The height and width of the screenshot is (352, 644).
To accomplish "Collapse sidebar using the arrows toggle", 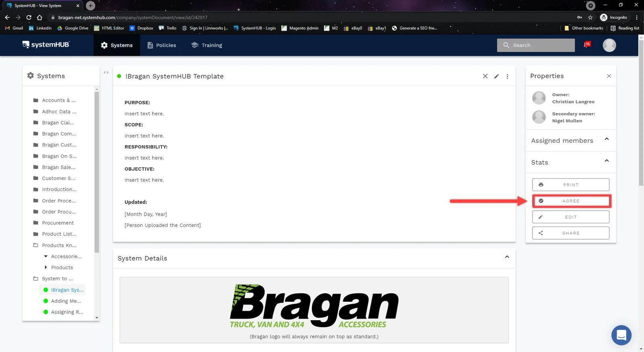I will 106,72.
